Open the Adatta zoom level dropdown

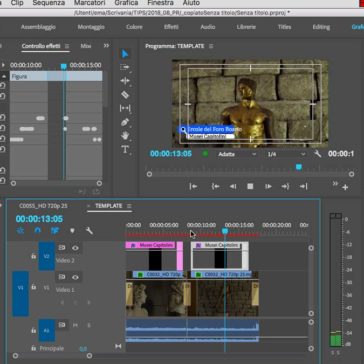pos(237,154)
